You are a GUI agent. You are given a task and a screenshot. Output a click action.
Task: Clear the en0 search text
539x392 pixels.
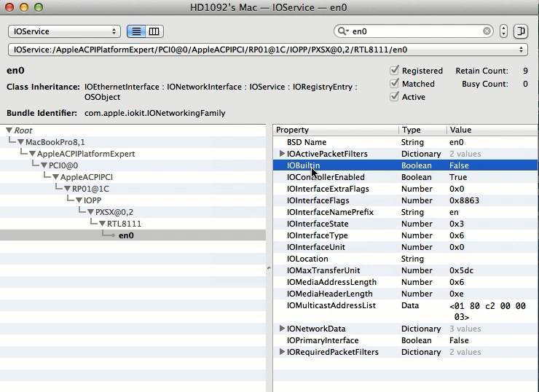(x=487, y=31)
